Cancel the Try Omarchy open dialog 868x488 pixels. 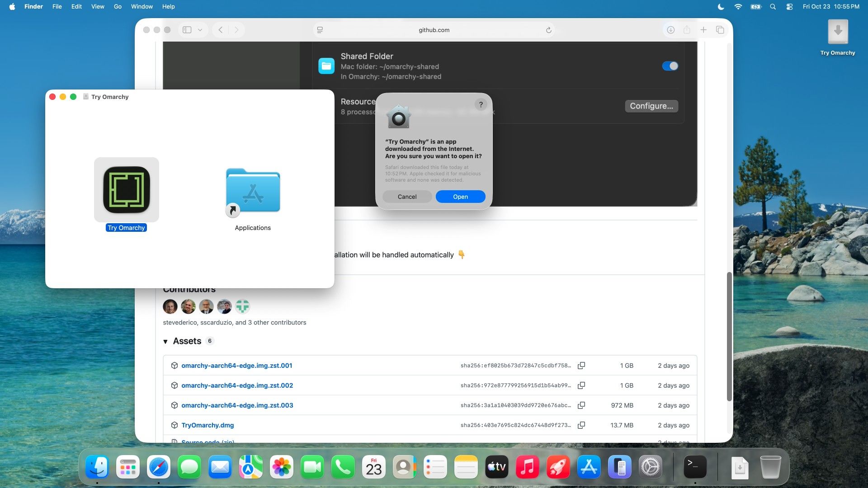(x=407, y=197)
